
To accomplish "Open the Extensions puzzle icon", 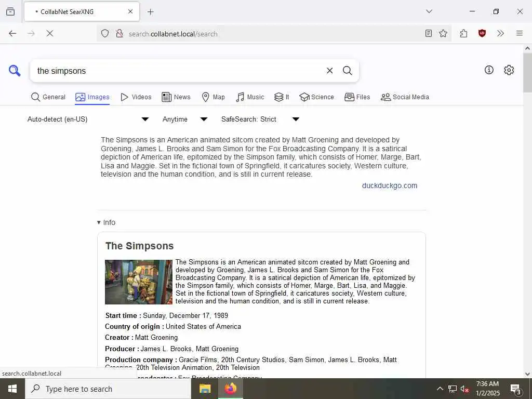I will (x=463, y=33).
